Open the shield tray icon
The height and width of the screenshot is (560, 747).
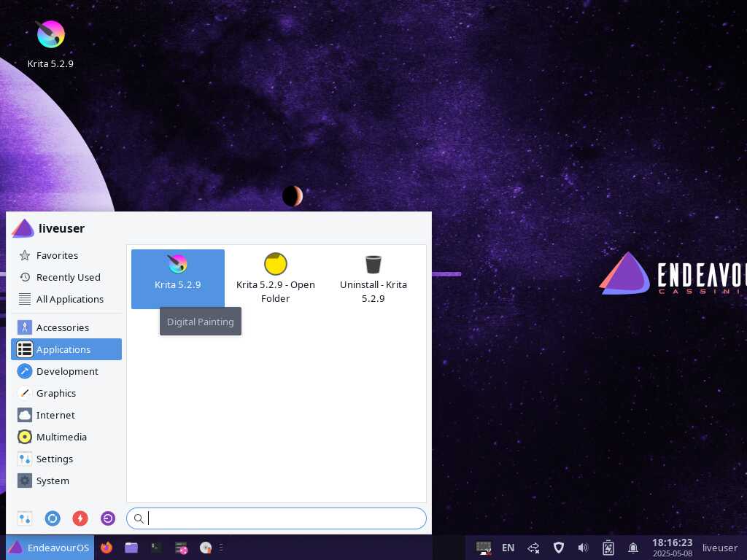pyautogui.click(x=559, y=548)
